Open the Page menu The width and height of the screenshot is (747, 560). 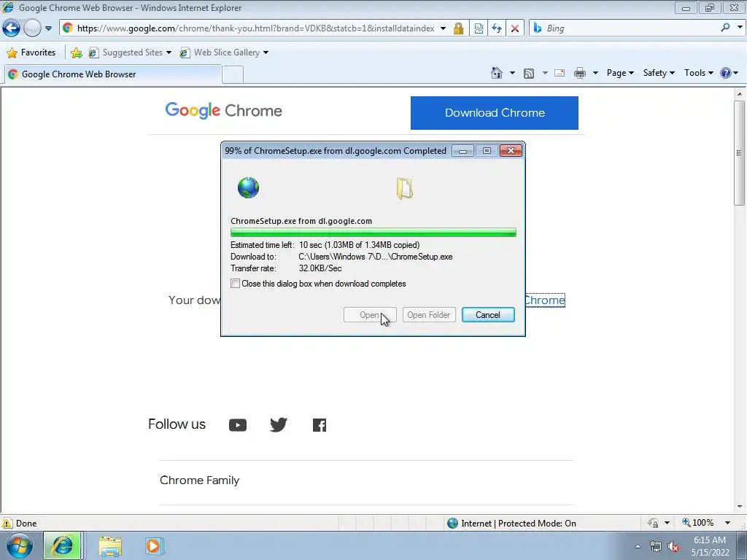[x=620, y=73]
